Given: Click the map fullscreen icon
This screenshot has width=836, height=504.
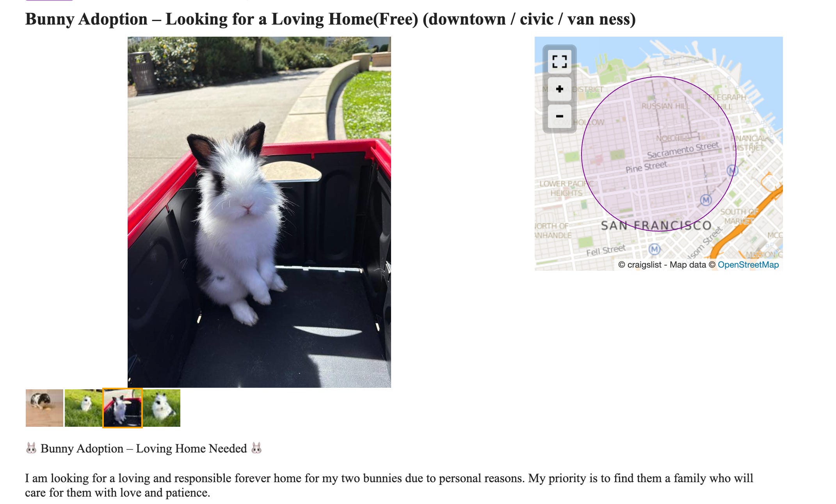Looking at the screenshot, I should tap(559, 62).
